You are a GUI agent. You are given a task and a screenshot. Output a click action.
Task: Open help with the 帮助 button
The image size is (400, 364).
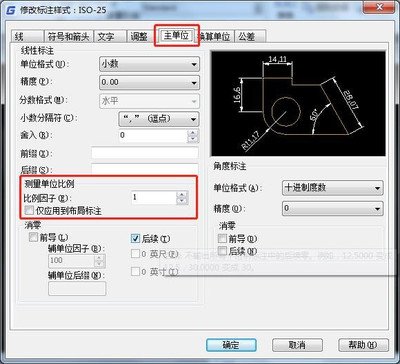pyautogui.click(x=363, y=345)
